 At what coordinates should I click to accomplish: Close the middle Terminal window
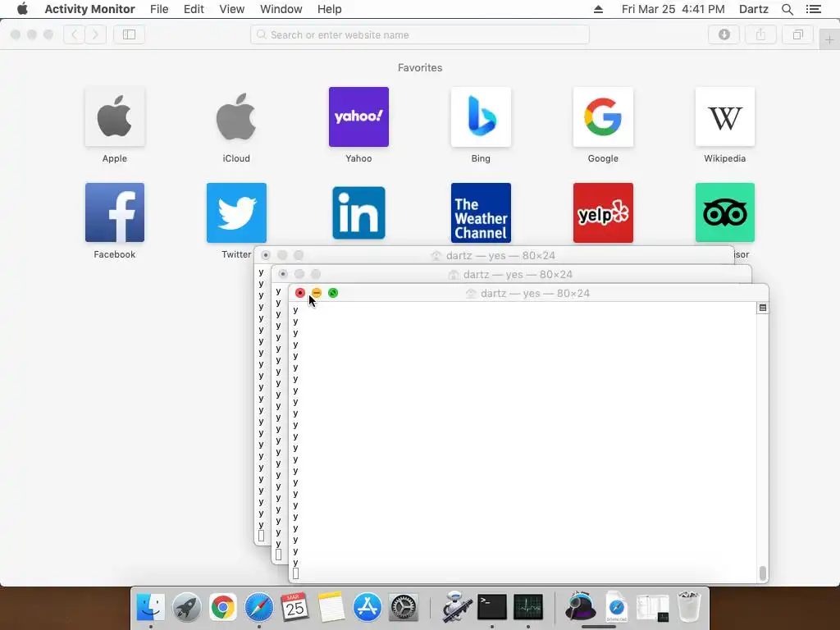(283, 274)
